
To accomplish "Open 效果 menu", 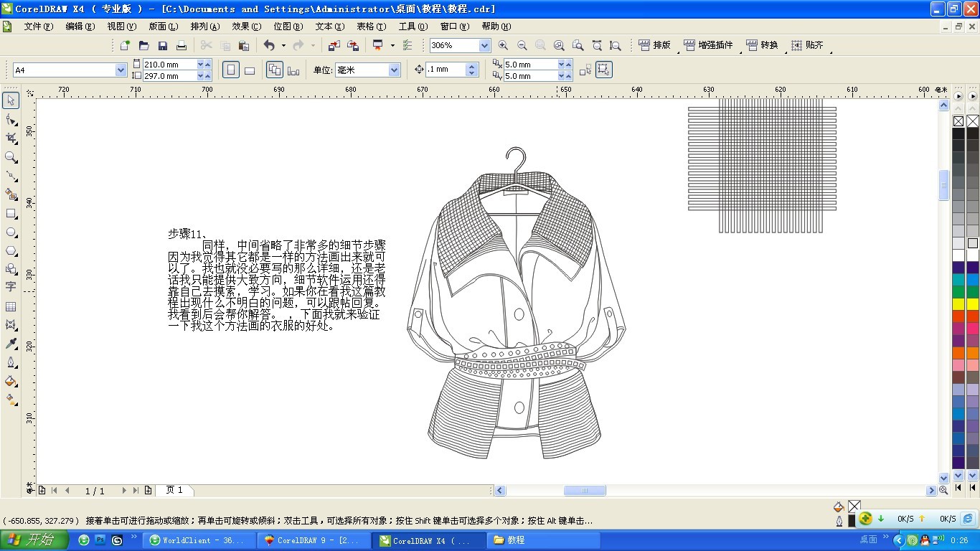I will [x=246, y=26].
